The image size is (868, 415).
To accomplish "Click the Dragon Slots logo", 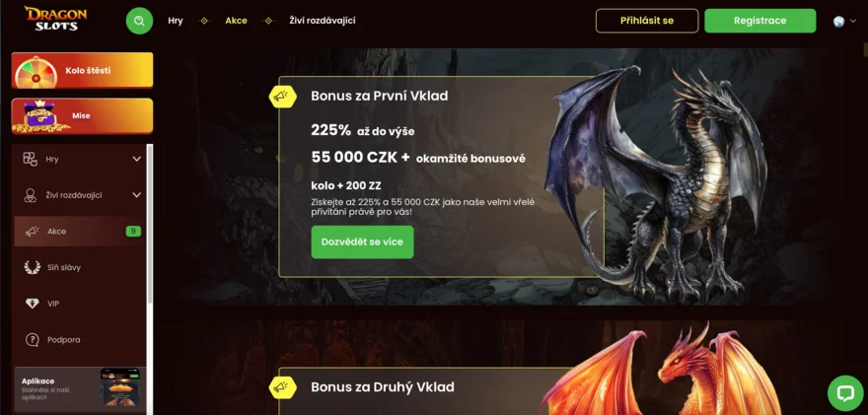I will pyautogui.click(x=55, y=19).
